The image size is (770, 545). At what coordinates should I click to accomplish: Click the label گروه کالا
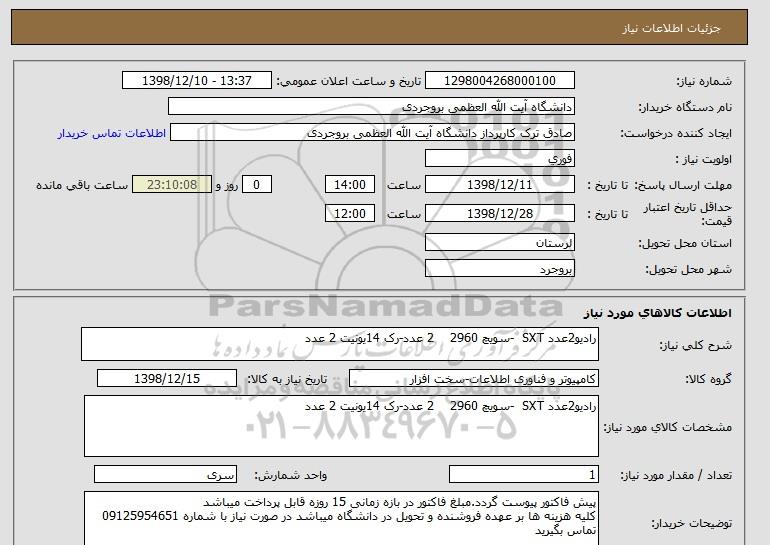tap(709, 379)
